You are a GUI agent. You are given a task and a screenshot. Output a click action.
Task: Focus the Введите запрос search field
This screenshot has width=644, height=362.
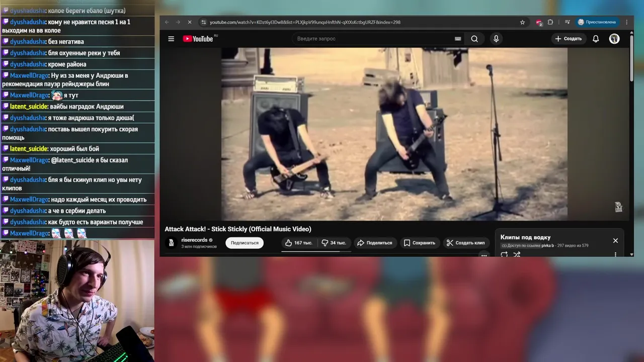[377, 39]
